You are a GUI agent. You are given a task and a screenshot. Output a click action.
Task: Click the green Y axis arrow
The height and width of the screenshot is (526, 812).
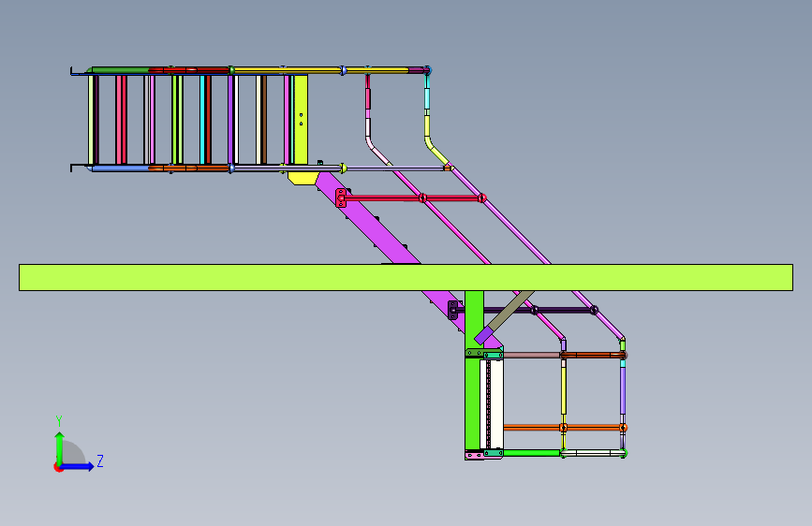tap(60, 447)
